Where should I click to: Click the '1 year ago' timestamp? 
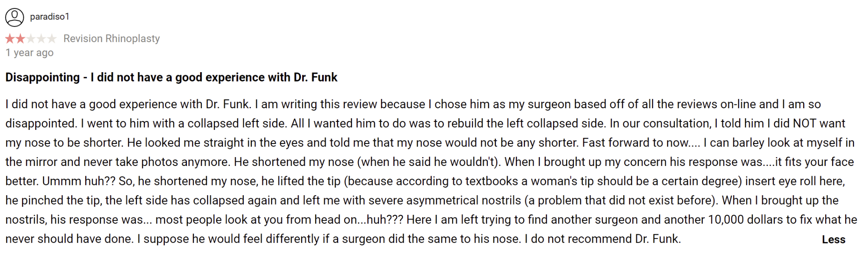click(29, 53)
